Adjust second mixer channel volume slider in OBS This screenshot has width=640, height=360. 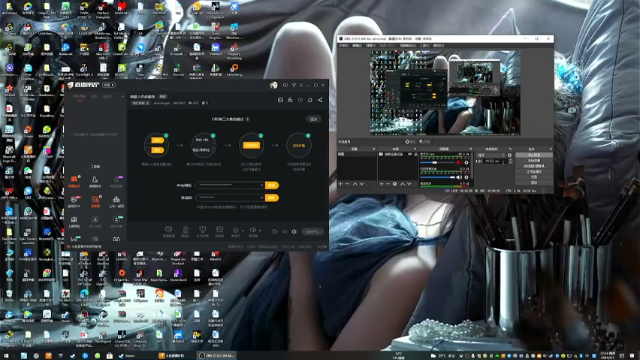(x=438, y=177)
